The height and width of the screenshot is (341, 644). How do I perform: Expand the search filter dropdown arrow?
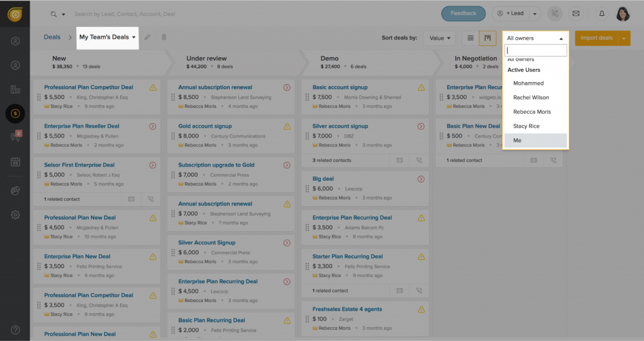(64, 14)
